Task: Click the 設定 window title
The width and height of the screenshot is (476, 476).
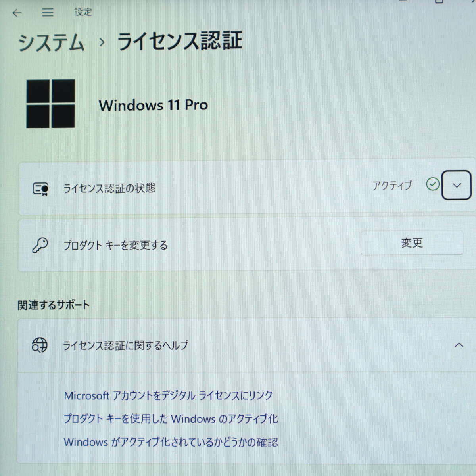Action: [x=83, y=12]
